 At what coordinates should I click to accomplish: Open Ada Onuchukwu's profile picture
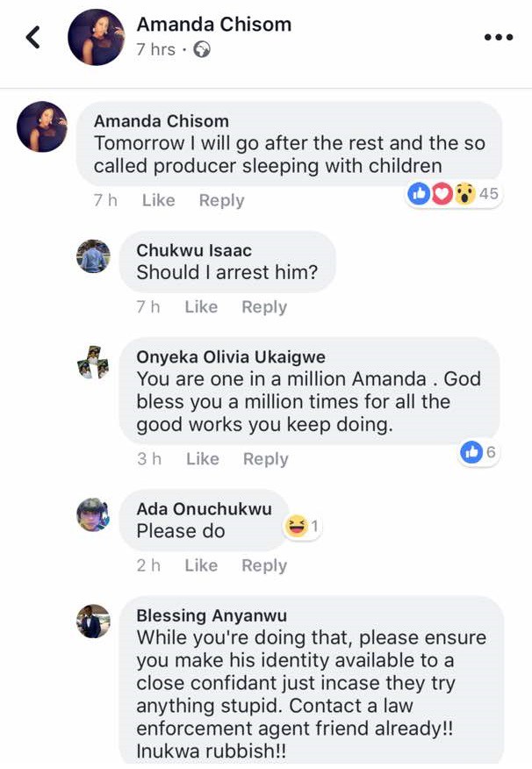click(x=93, y=514)
